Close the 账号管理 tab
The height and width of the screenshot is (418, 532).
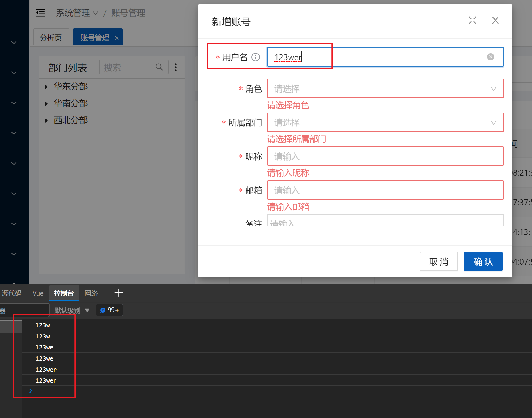point(117,38)
